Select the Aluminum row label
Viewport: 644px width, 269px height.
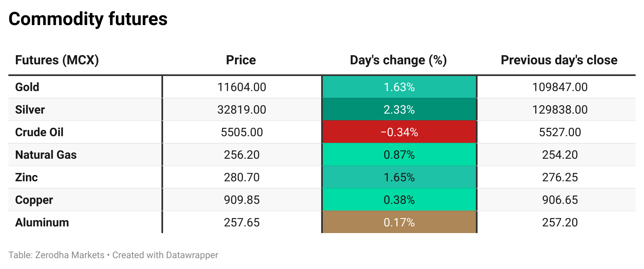pos(42,222)
